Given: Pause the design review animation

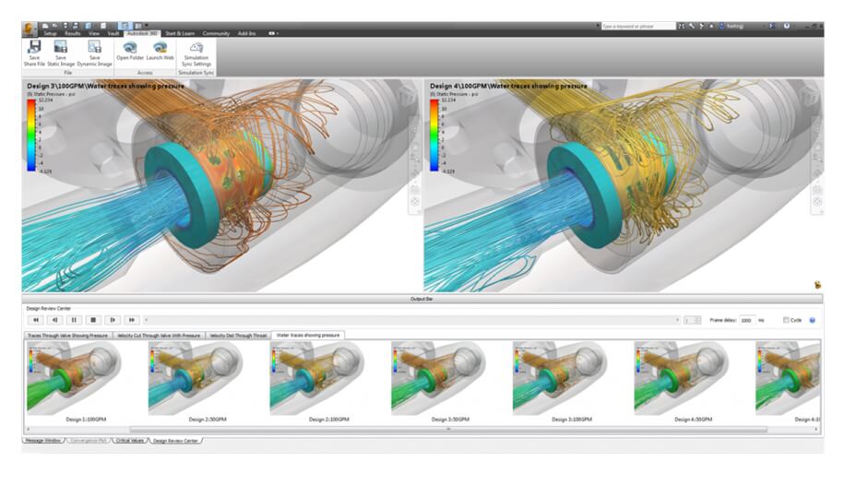Looking at the screenshot, I should pos(74,320).
